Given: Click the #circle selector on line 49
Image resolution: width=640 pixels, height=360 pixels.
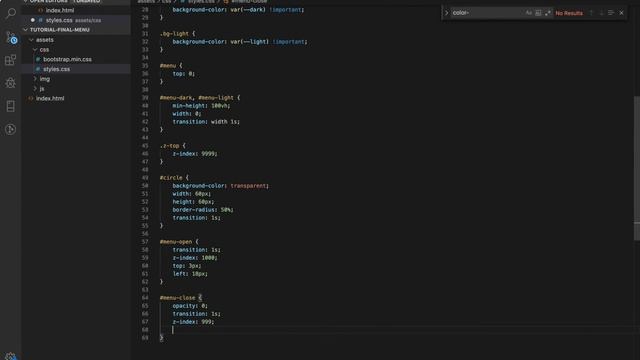Looking at the screenshot, I should click(x=171, y=178).
